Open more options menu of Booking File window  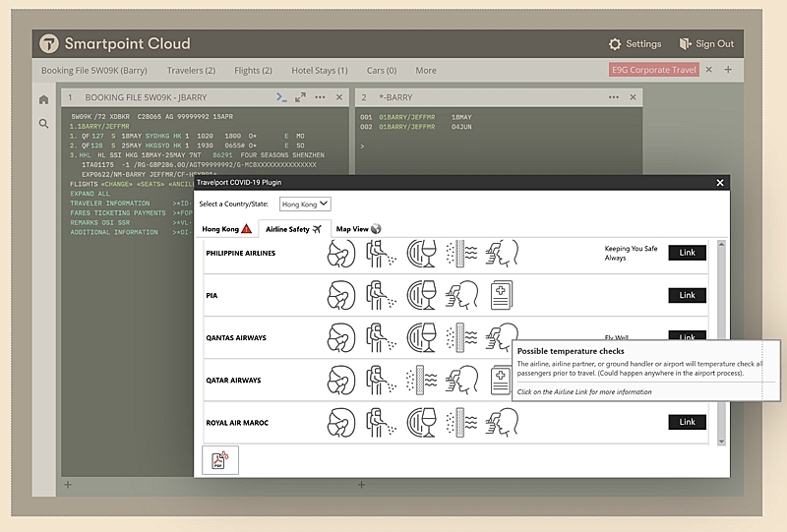point(320,97)
